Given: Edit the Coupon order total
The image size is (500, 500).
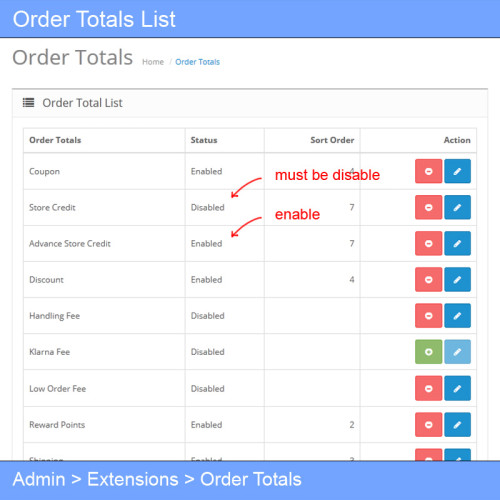Looking at the screenshot, I should [457, 171].
